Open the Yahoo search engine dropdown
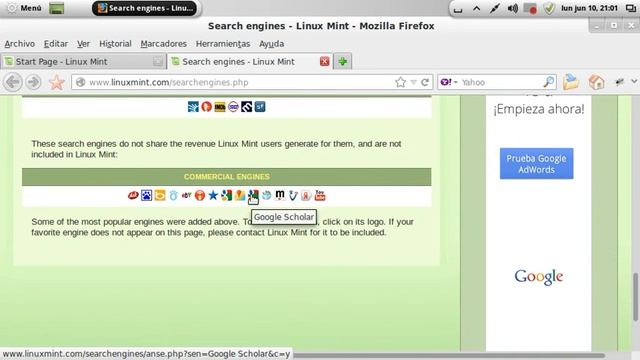Image resolution: width=640 pixels, height=360 pixels. [x=449, y=82]
